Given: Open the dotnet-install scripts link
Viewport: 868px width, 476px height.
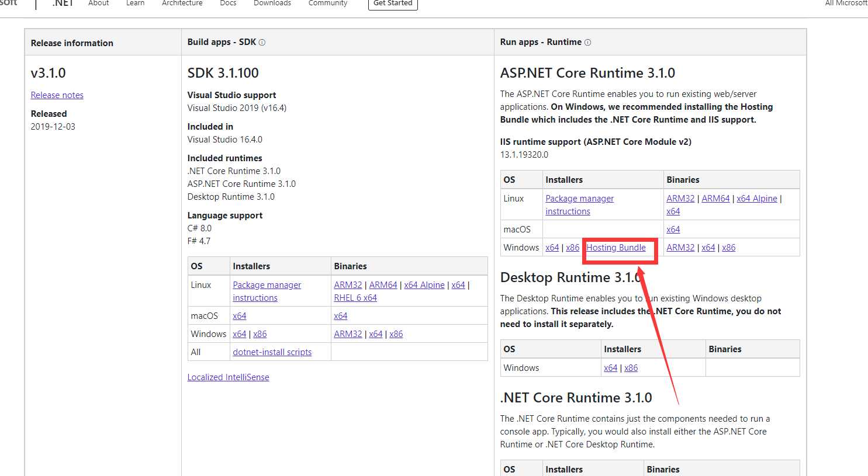Looking at the screenshot, I should click(272, 352).
